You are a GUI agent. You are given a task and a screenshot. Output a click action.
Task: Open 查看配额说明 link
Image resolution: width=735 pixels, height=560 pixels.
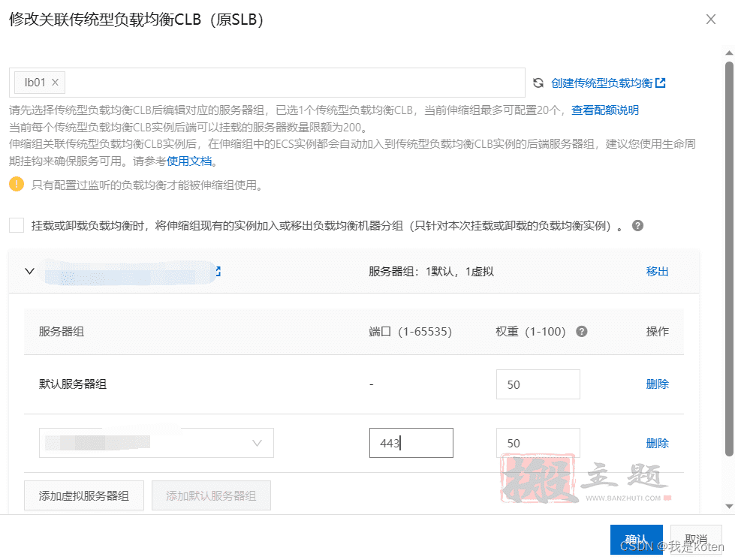pyautogui.click(x=604, y=110)
